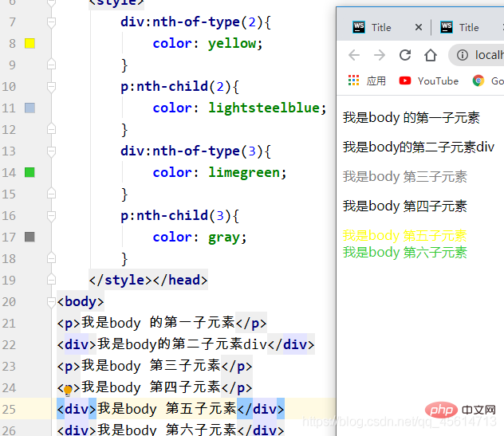Click the 'gray' value on line 17
Screen dimensions: 504x436
click(x=224, y=238)
